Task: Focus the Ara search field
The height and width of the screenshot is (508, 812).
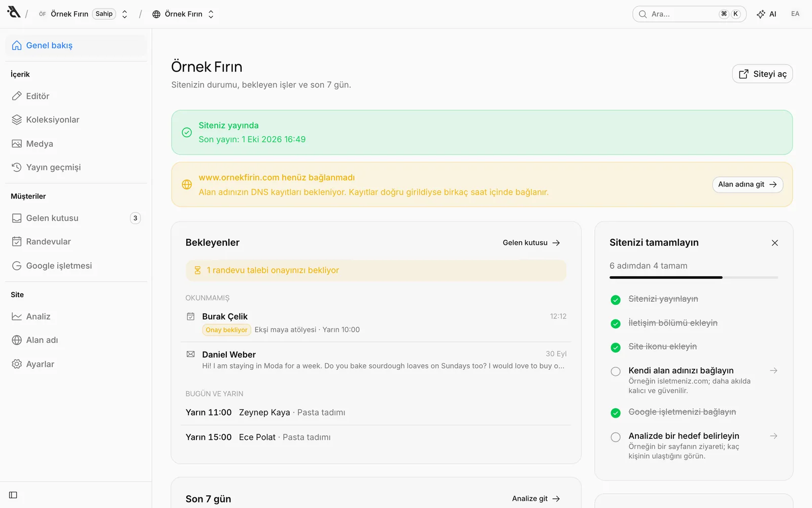Action: pos(689,14)
